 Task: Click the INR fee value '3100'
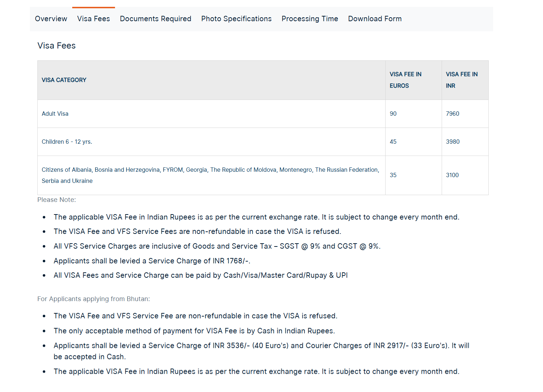click(x=452, y=175)
